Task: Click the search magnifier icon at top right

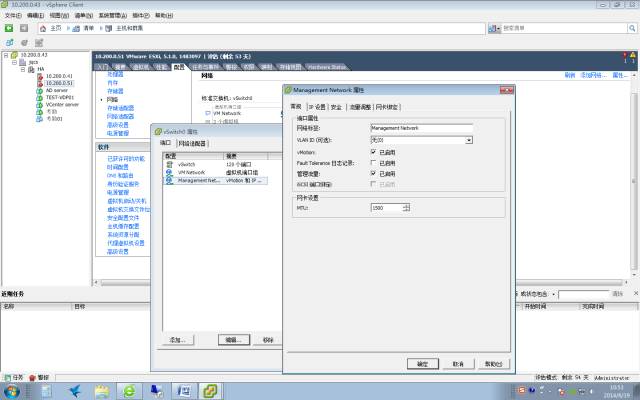Action: click(632, 28)
